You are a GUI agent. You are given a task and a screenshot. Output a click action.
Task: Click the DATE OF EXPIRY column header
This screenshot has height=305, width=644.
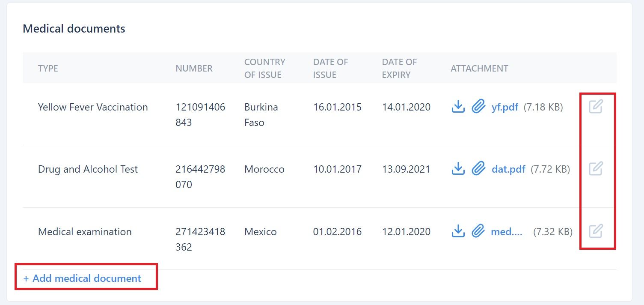(x=399, y=69)
